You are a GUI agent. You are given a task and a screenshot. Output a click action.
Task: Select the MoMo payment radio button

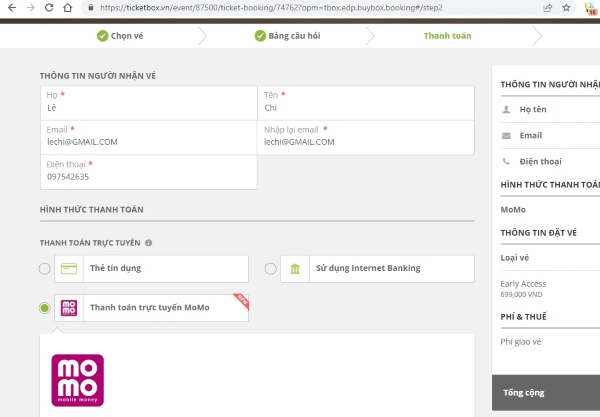44,308
